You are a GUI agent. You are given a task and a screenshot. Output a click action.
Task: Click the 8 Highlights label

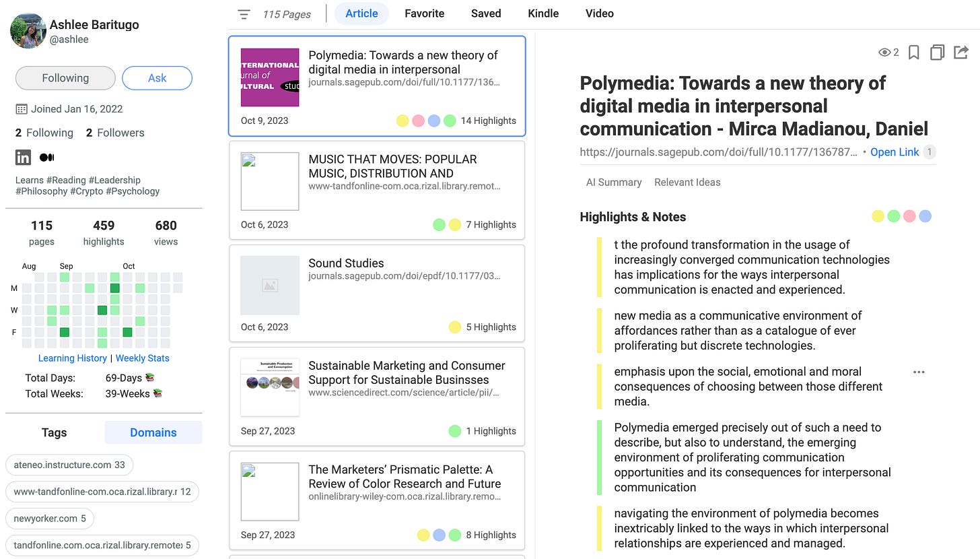pyautogui.click(x=491, y=535)
